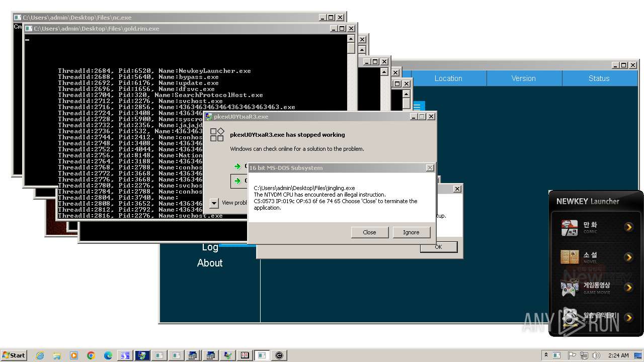Open Windows Media Player on taskbar
This screenshot has height=362, width=644.
(74, 355)
